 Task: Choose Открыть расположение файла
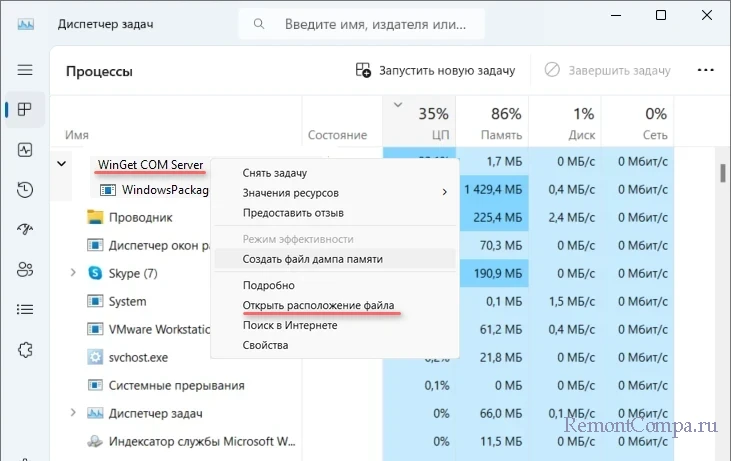[335, 305]
